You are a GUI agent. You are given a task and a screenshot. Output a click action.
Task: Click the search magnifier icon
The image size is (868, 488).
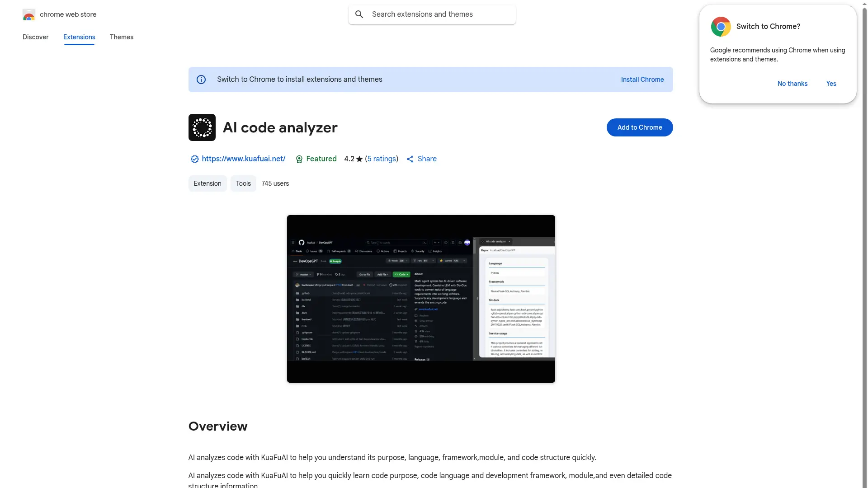click(x=359, y=14)
